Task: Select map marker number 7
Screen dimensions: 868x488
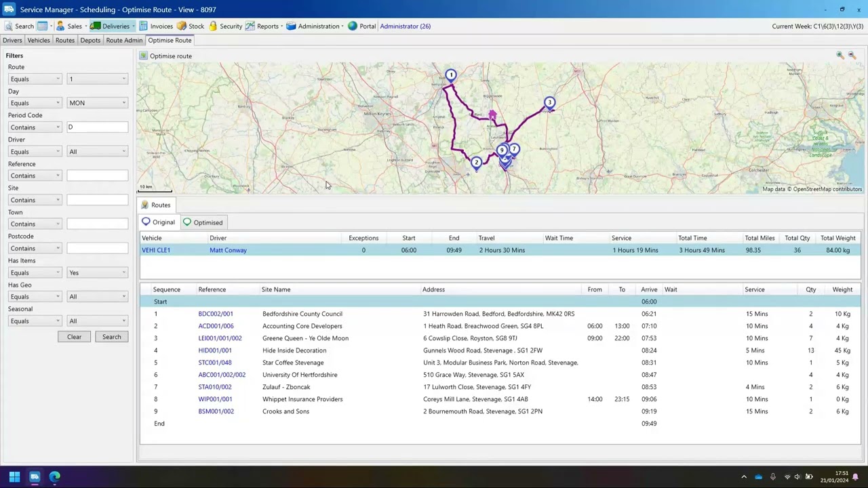Action: click(x=514, y=149)
